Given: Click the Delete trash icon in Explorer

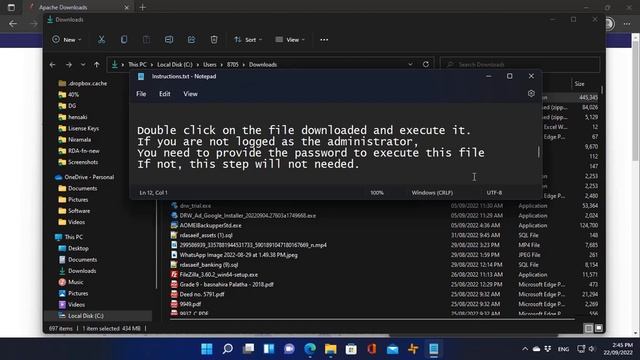Looking at the screenshot, I should pyautogui.click(x=213, y=40).
